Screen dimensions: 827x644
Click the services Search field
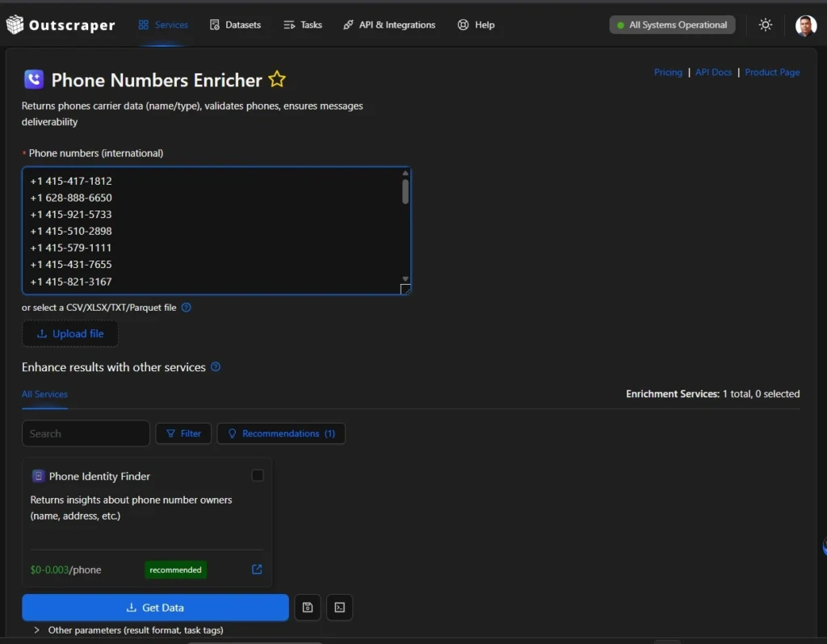pyautogui.click(x=86, y=433)
